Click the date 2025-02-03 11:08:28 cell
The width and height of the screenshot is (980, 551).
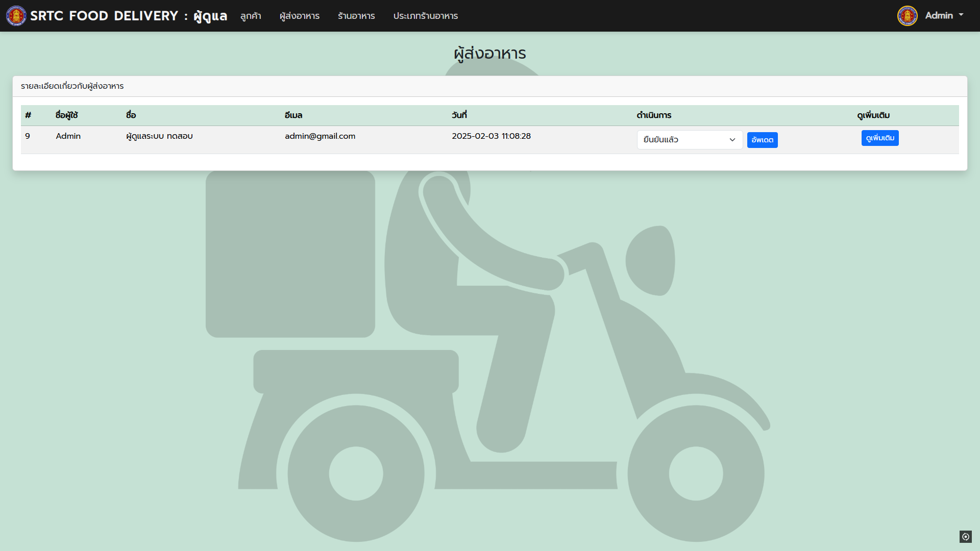pos(491,136)
